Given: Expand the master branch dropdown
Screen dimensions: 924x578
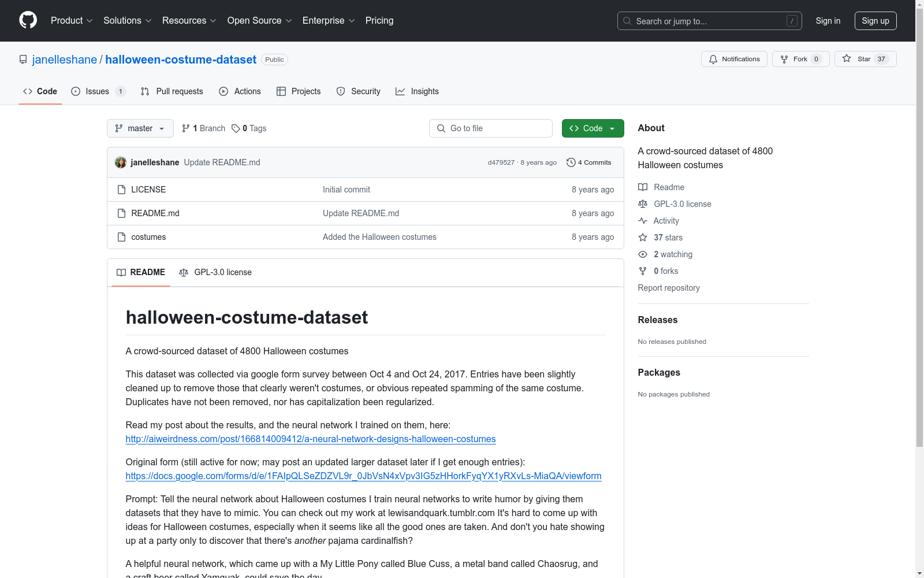Looking at the screenshot, I should point(140,128).
